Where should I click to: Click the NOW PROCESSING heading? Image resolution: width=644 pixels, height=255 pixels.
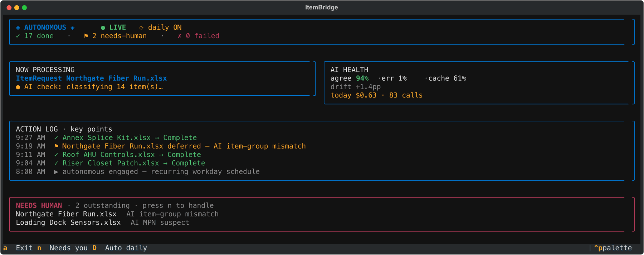[45, 70]
